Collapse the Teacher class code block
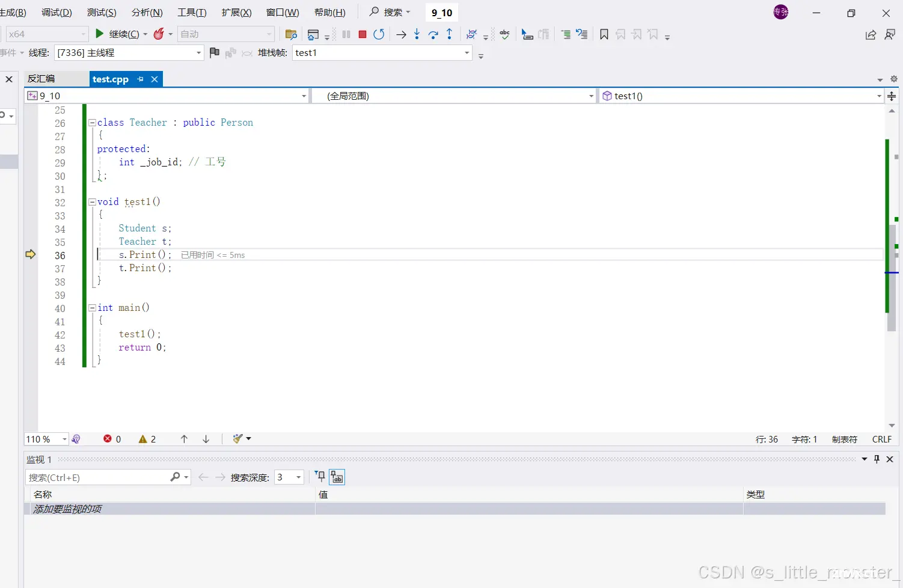 point(92,123)
